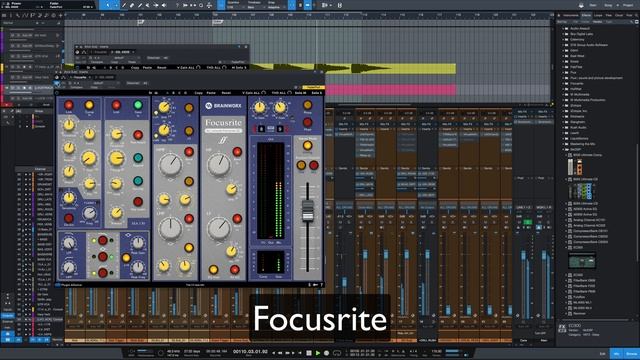Click the plugin's main output fader handle
Screen dimensions: 640x360
click(x=307, y=210)
